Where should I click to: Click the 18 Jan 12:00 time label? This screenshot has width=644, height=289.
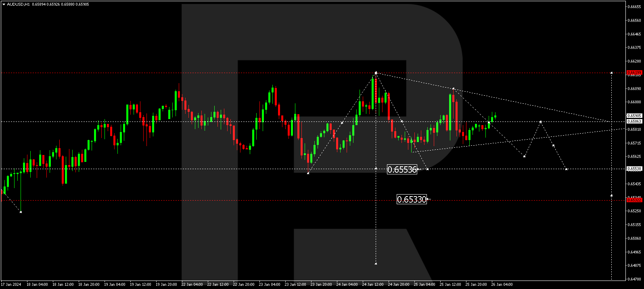pos(63,285)
